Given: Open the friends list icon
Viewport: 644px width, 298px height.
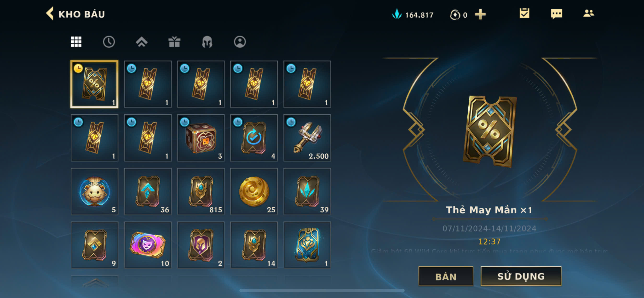Looking at the screenshot, I should click(588, 13).
